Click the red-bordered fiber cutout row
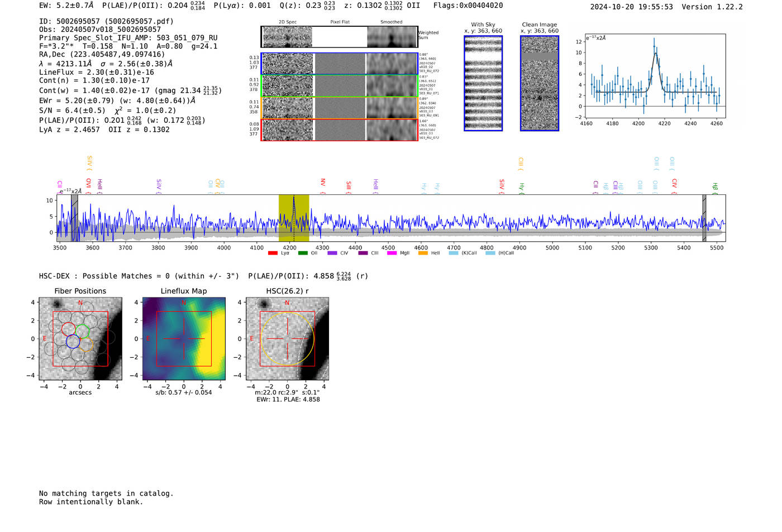Screen dimensions: 782x532 pos(340,130)
